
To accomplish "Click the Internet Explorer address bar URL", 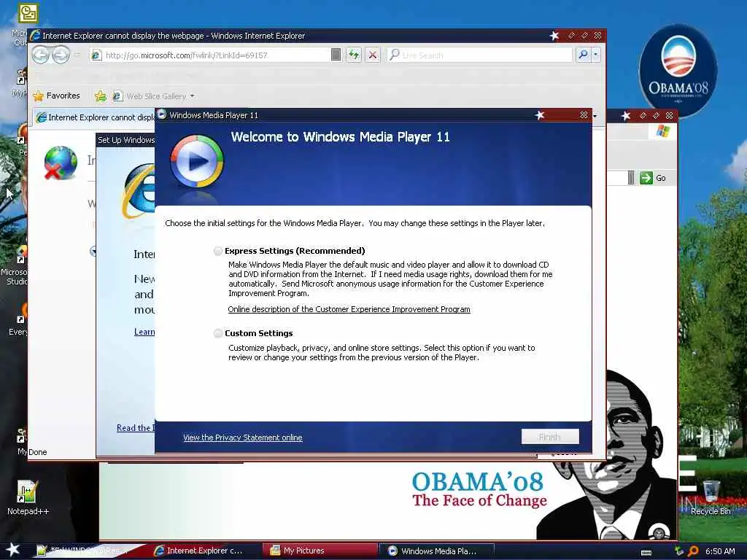I will coord(186,55).
